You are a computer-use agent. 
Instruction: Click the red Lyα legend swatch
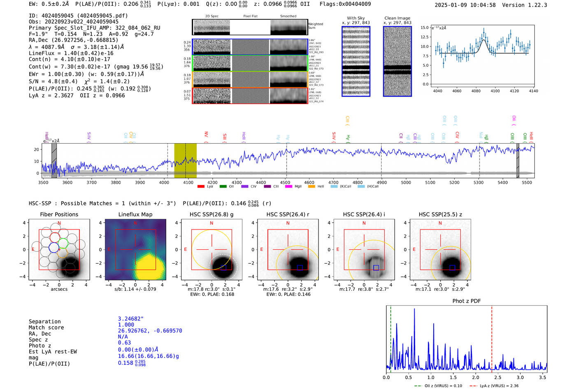[x=201, y=186]
